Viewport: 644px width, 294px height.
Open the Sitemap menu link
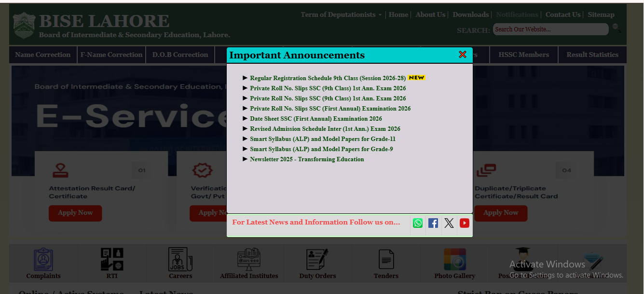601,14
